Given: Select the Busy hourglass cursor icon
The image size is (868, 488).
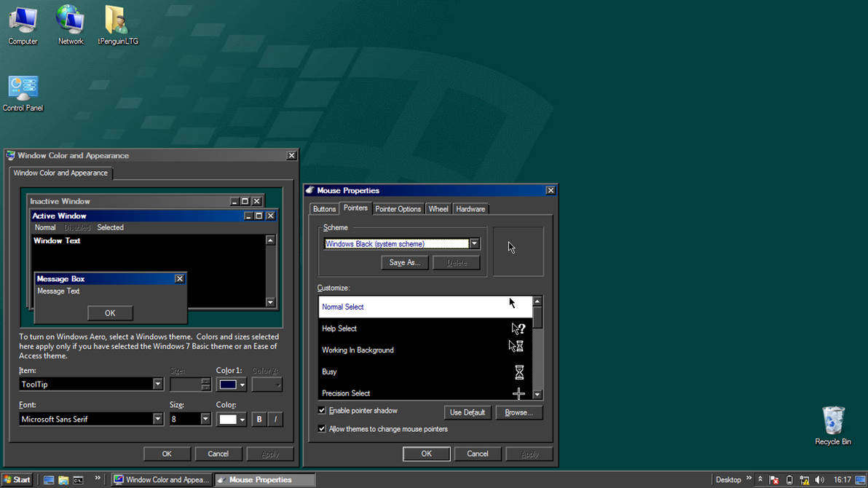Looking at the screenshot, I should click(x=518, y=372).
